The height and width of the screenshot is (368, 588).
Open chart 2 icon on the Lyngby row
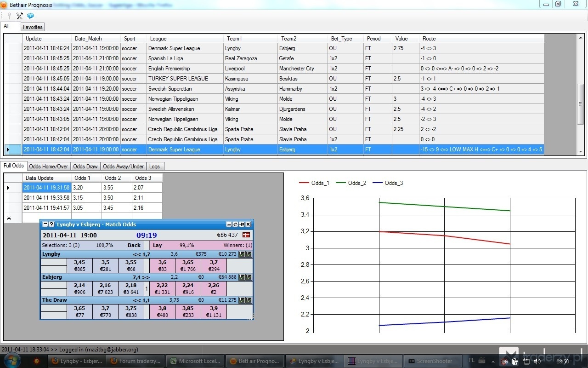click(249, 254)
